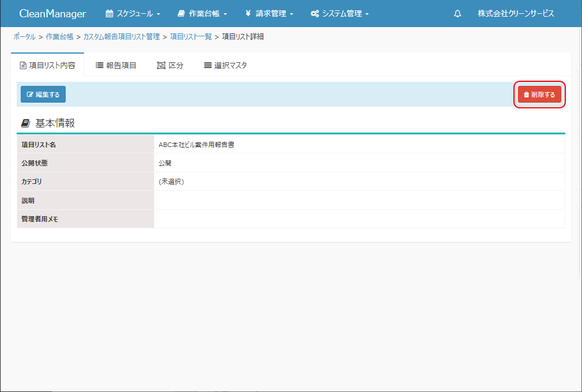Expand the 作業台帳 dropdown caret
This screenshot has height=392, width=582.
pos(225,14)
